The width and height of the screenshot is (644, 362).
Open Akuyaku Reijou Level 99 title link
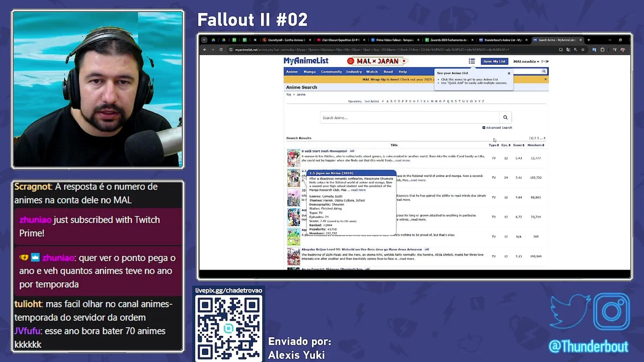coord(362,249)
